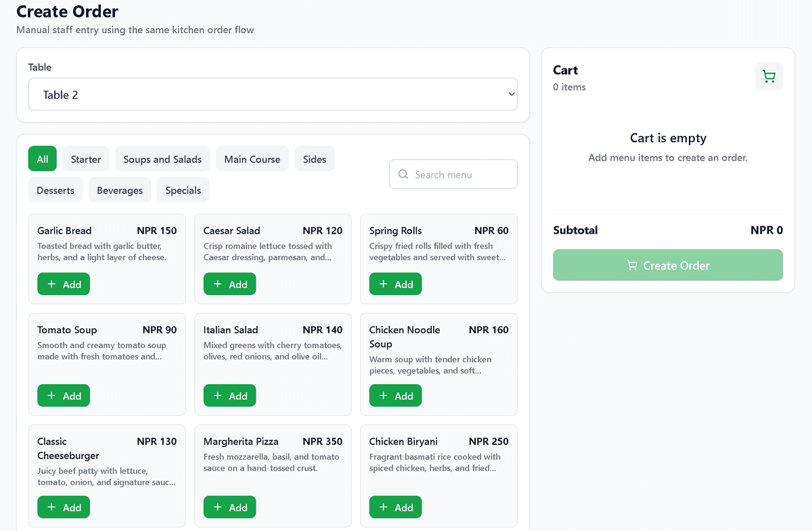Image resolution: width=812 pixels, height=531 pixels.
Task: Click the 'Table' field label
Action: (x=40, y=67)
